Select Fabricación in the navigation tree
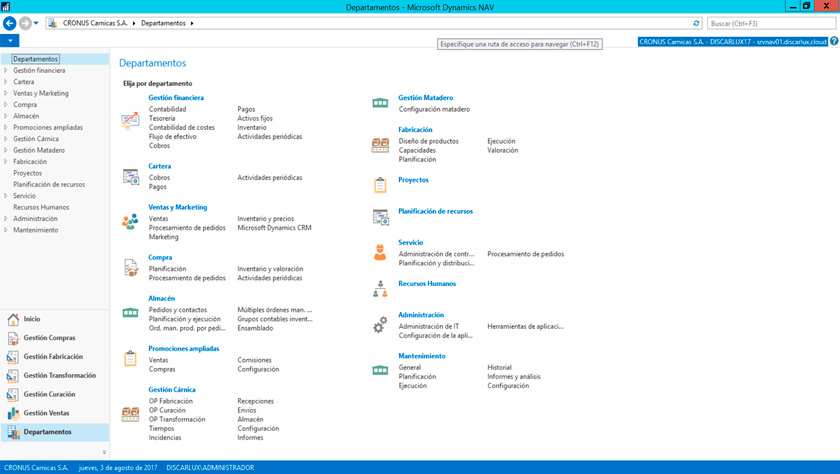 pos(30,161)
